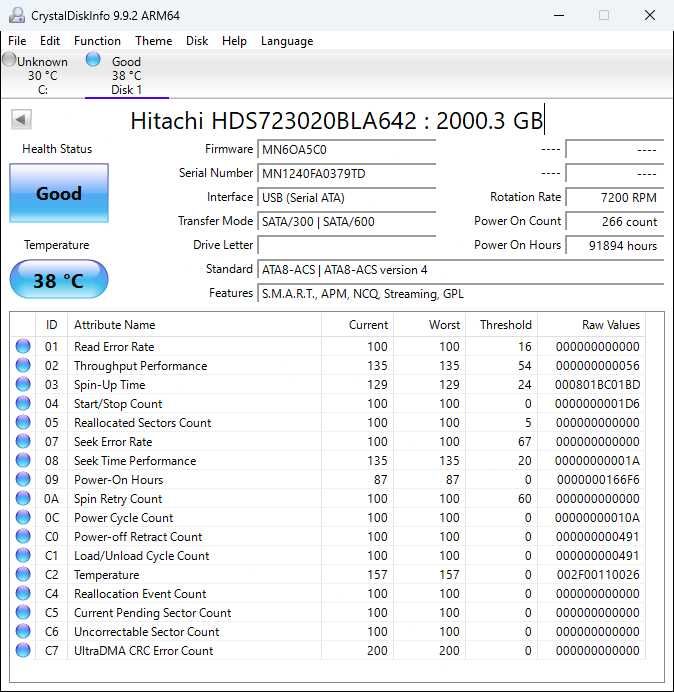Open the Theme menu

click(x=154, y=41)
